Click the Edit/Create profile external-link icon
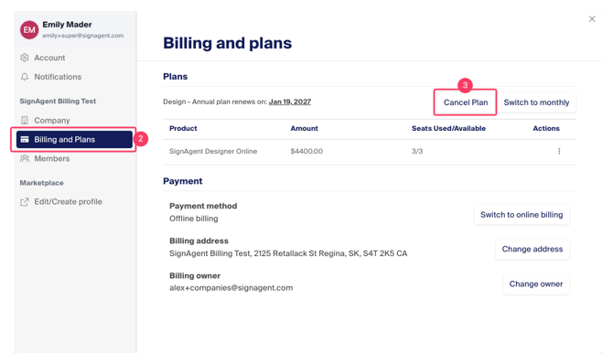 [24, 202]
